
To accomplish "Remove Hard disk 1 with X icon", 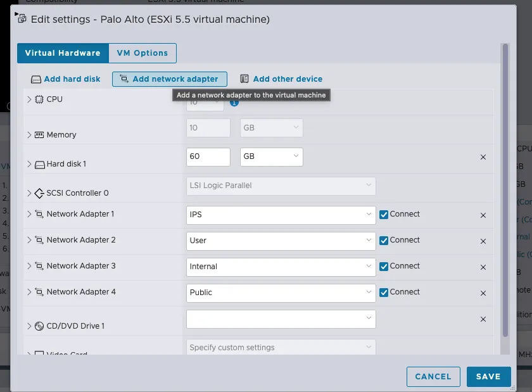I will (483, 157).
